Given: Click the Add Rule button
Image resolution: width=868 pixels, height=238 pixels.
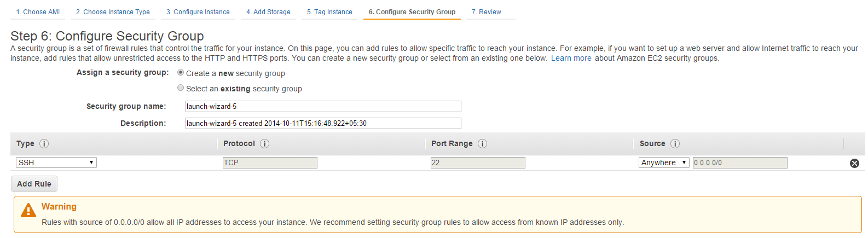Looking at the screenshot, I should coord(34,184).
